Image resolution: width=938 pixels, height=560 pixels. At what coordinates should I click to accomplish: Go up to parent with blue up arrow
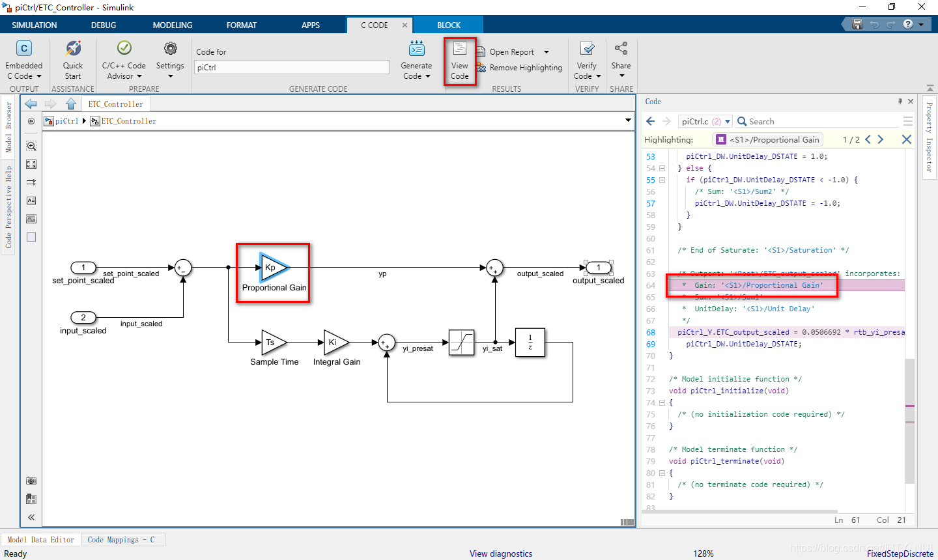(x=71, y=104)
